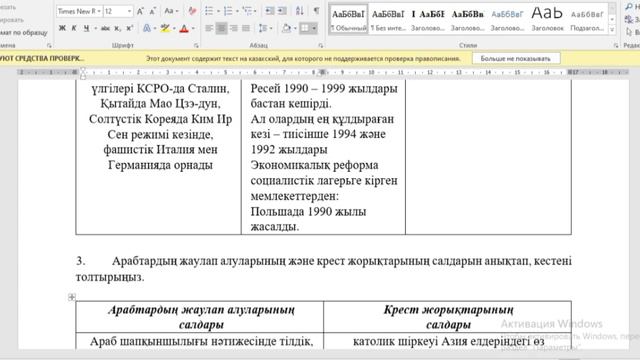The height and width of the screenshot is (360, 640).
Task: Increase font size with the grow font icon
Action: (x=140, y=11)
